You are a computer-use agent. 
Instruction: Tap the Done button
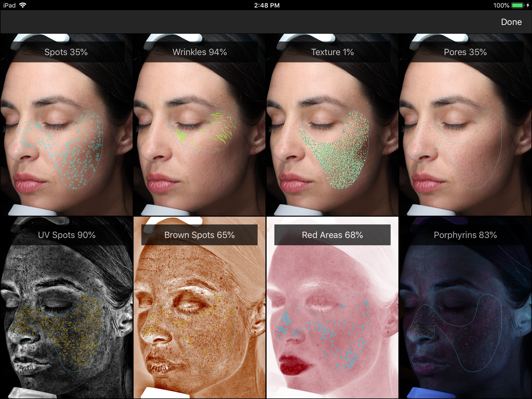(511, 22)
